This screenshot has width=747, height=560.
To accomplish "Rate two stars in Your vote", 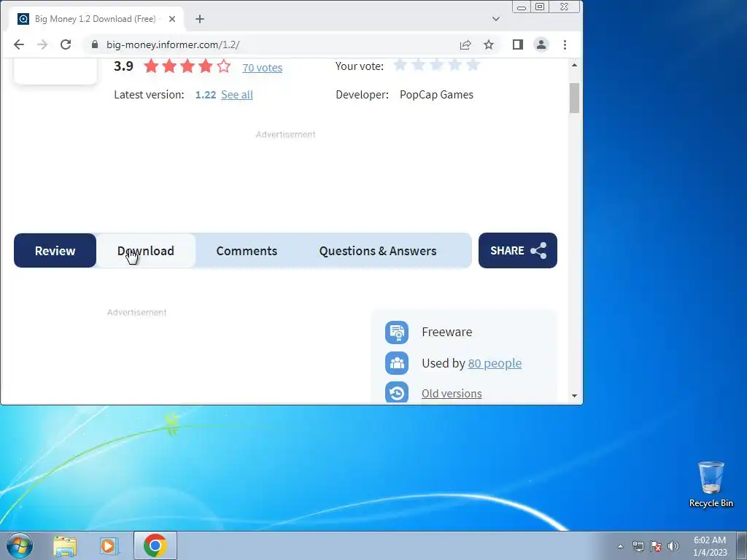I will pos(418,64).
